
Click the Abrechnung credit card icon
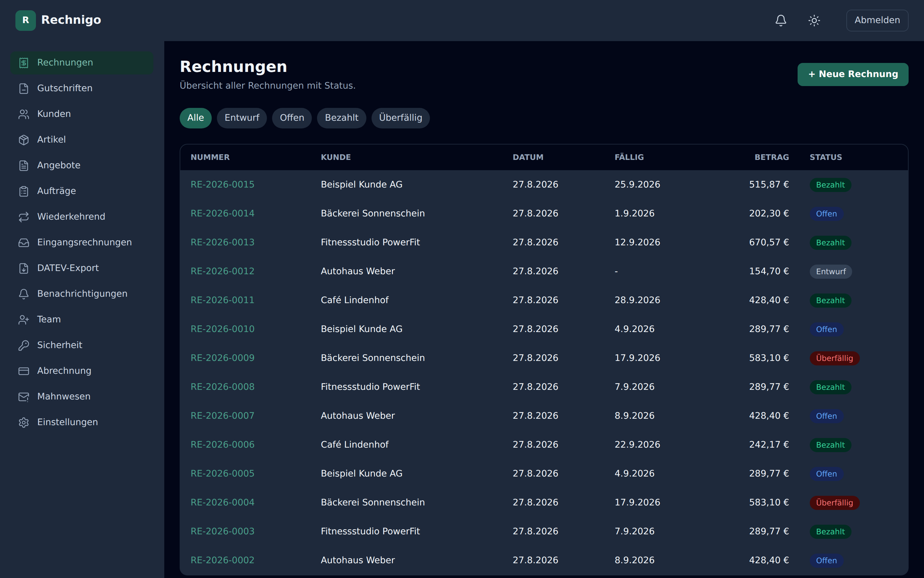coord(24,371)
